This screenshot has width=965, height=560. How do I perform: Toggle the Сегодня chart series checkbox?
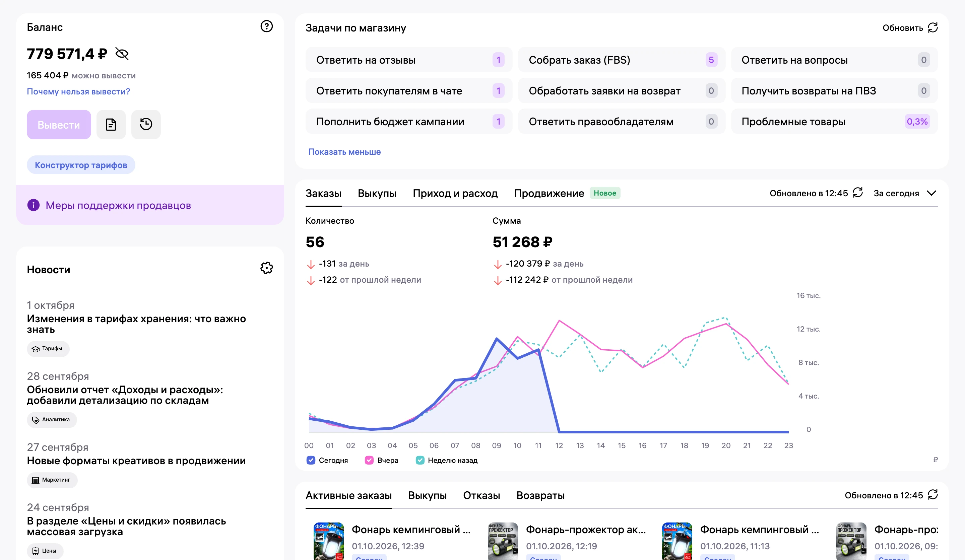click(x=311, y=460)
